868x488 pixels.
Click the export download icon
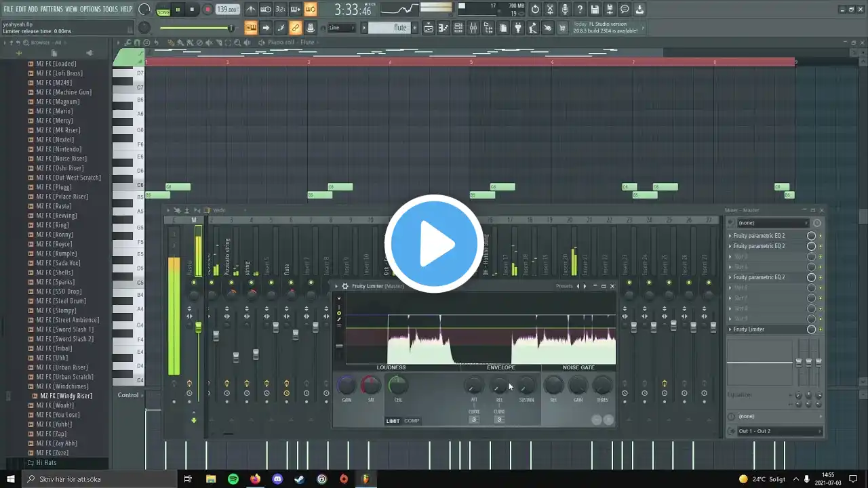tap(639, 9)
